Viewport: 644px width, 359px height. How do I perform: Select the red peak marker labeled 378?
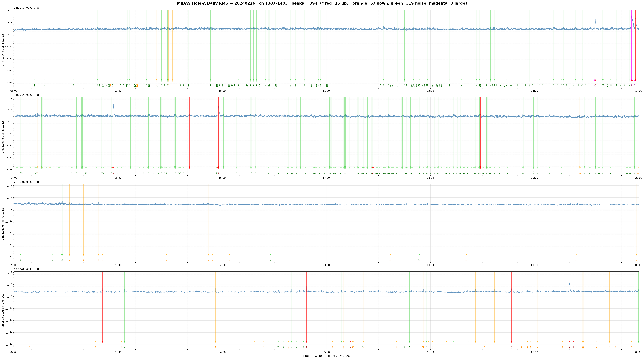511,341
